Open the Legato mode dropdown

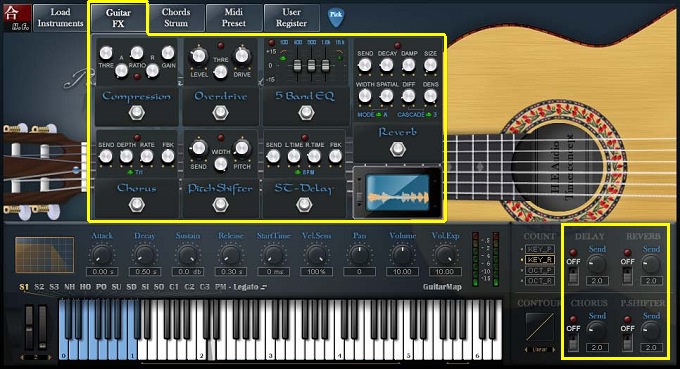(x=250, y=287)
